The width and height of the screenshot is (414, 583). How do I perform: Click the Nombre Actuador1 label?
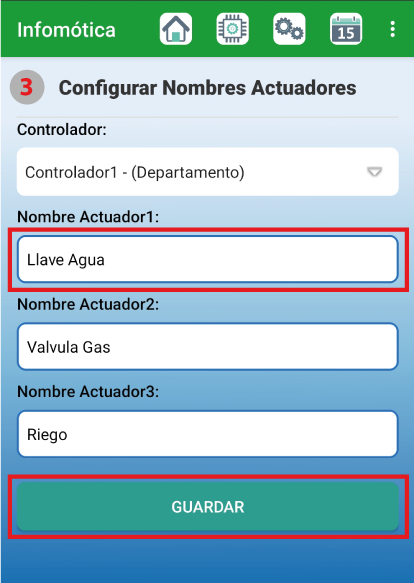point(88,217)
